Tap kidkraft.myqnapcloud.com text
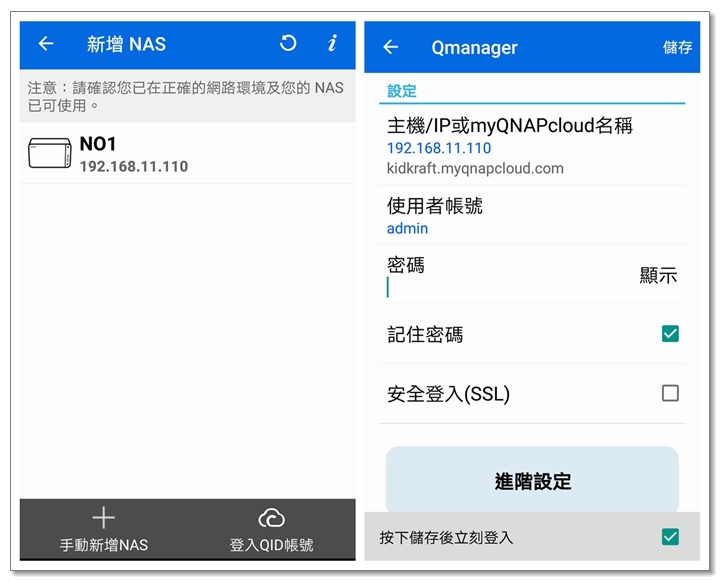The height and width of the screenshot is (582, 720). [x=475, y=168]
